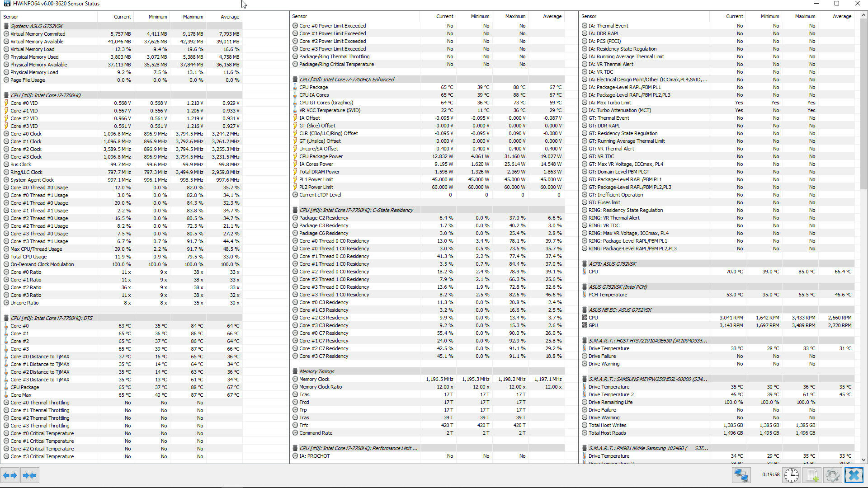Click the shrink columns arrows button
868x488 pixels.
pyautogui.click(x=29, y=475)
